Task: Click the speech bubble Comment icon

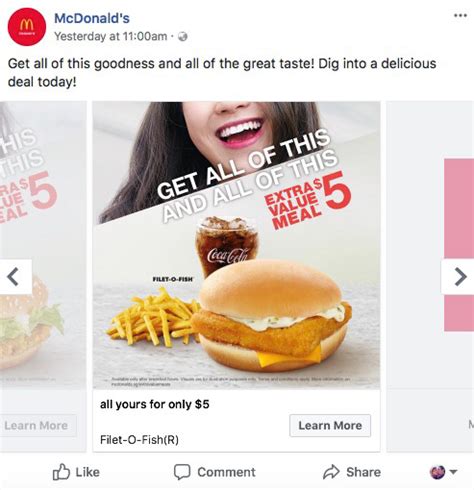Action: 182,472
